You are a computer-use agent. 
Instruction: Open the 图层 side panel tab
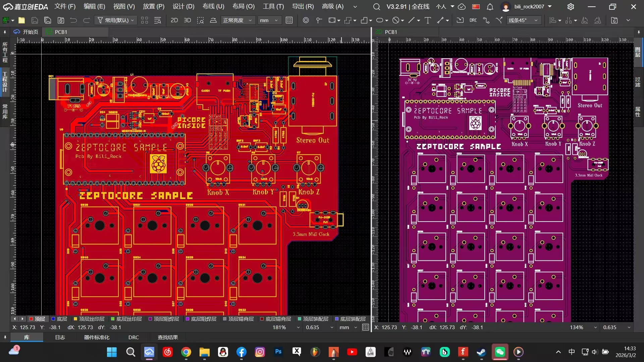click(x=638, y=52)
